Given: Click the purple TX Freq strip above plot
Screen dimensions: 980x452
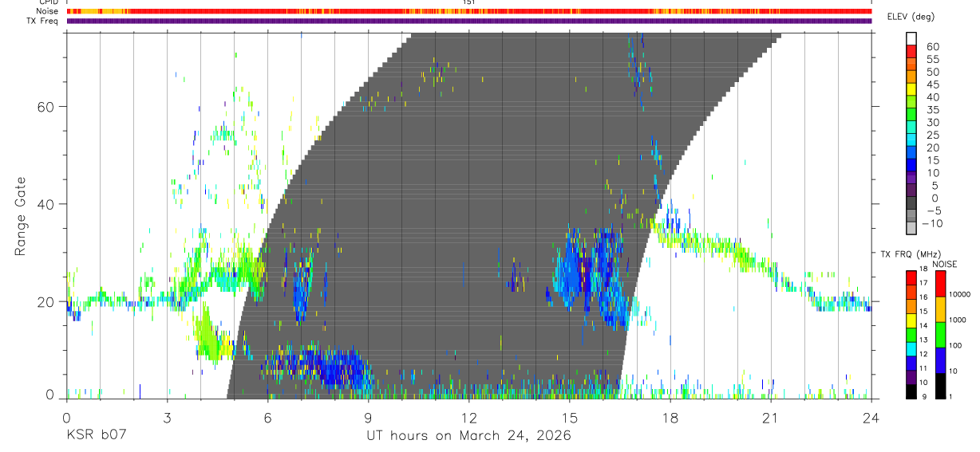Looking at the screenshot, I should [469, 21].
